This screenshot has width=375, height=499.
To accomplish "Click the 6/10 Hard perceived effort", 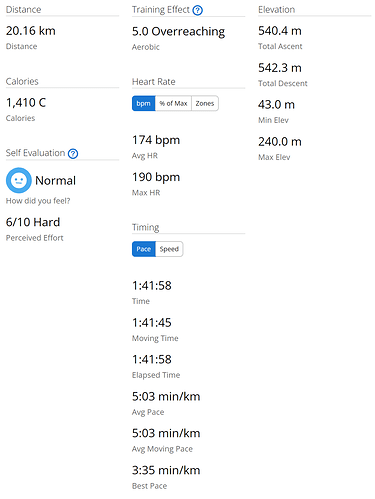I will tap(33, 222).
